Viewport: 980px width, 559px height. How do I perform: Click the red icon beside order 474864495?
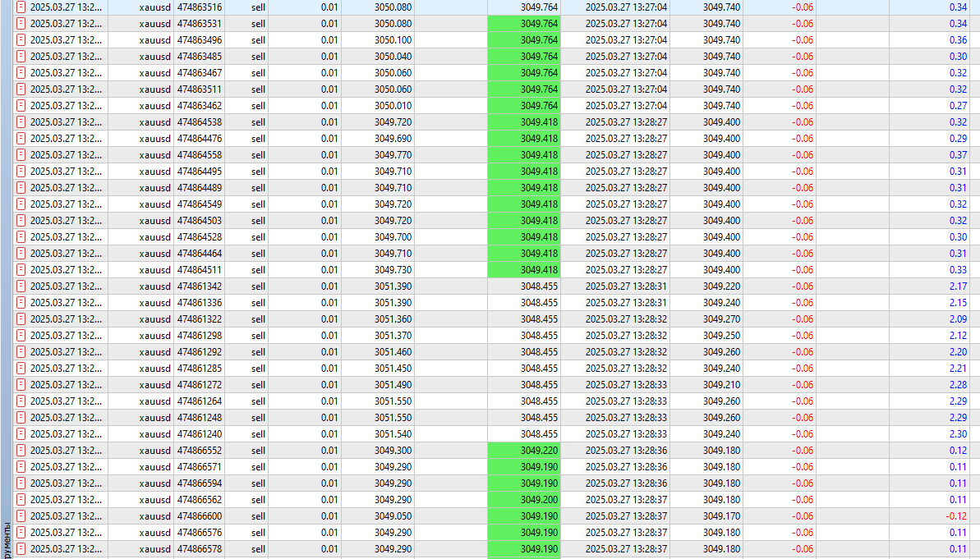[x=21, y=171]
